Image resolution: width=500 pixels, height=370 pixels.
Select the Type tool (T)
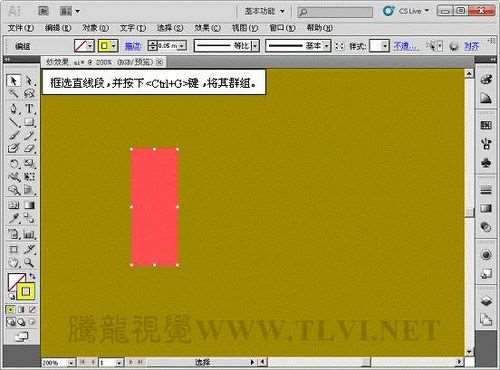pyautogui.click(x=29, y=108)
